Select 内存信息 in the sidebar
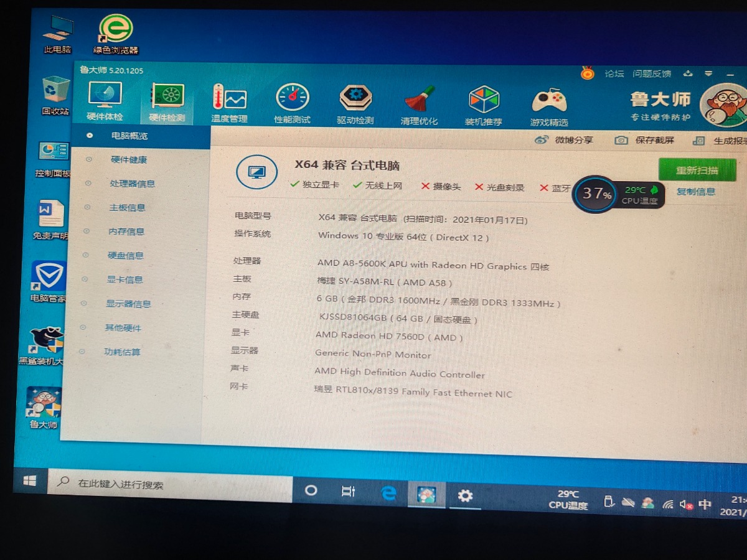This screenshot has height=560, width=747. click(x=126, y=231)
